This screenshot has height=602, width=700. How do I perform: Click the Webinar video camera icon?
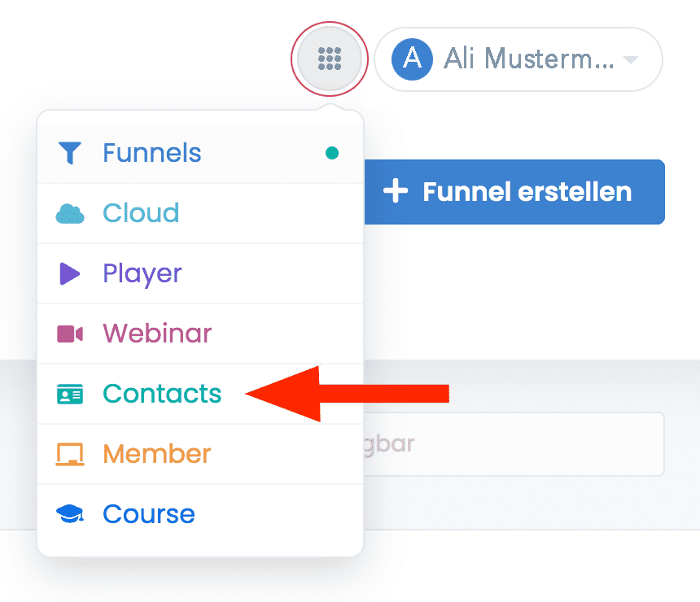coord(70,334)
